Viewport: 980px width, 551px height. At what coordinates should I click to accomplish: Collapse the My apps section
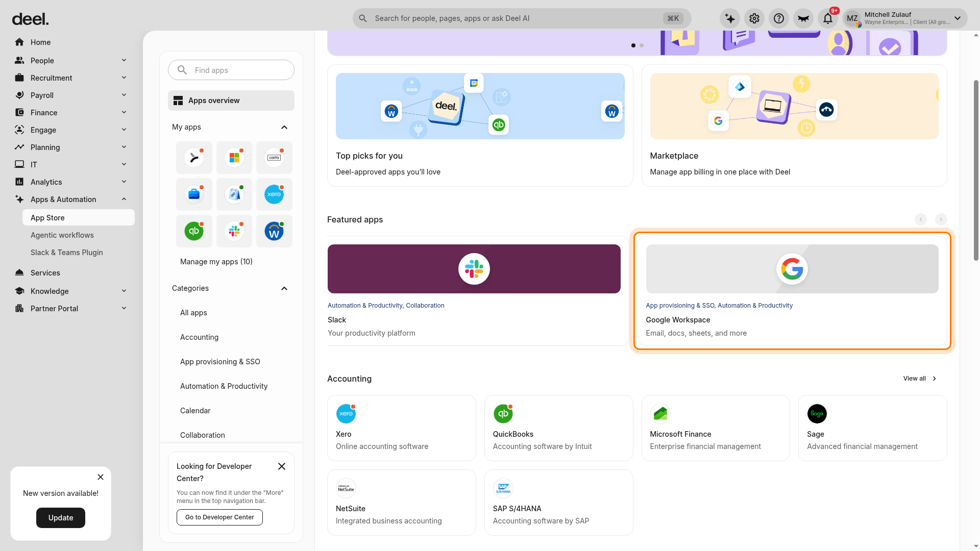pos(284,127)
